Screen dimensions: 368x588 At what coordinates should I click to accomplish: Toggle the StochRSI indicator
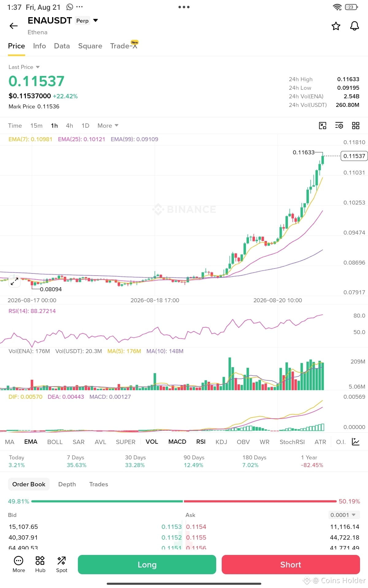(292, 442)
